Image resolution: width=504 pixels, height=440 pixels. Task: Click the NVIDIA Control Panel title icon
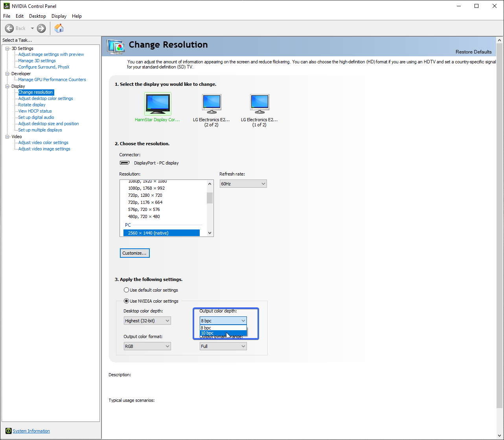click(7, 6)
